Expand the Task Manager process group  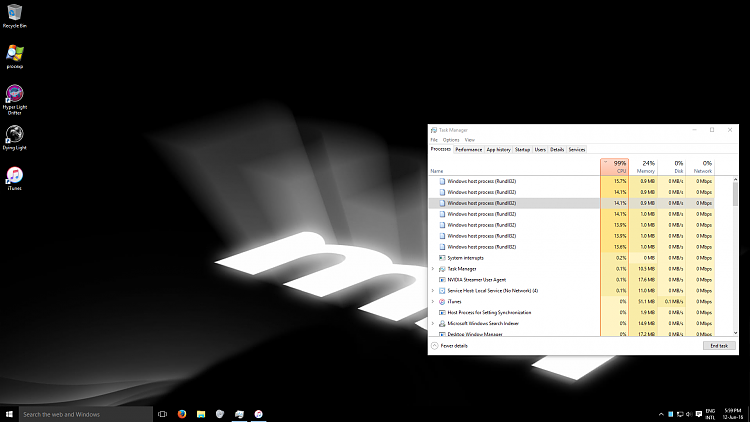[x=433, y=269]
